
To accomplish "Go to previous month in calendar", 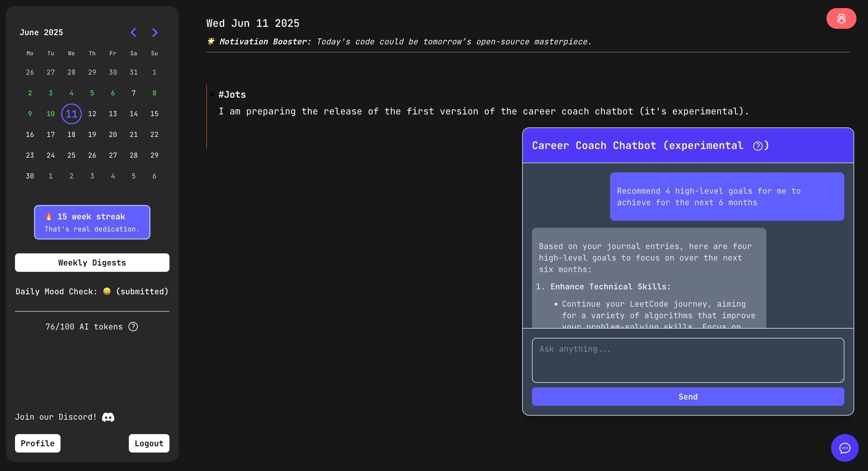I will coord(133,32).
